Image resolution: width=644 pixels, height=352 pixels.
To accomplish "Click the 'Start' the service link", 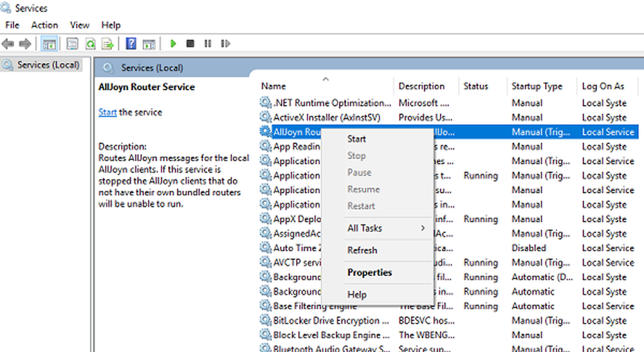I will pos(108,112).
